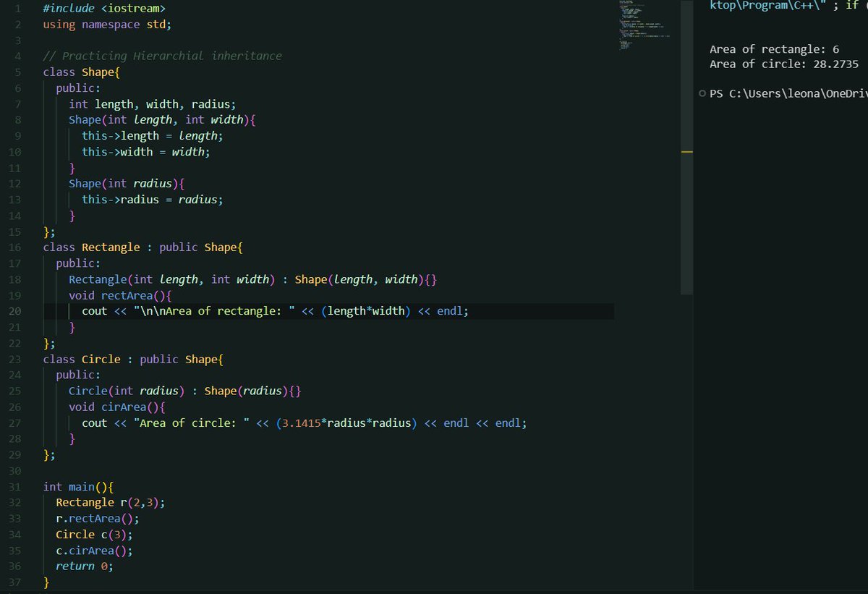Click line number 20 in the gutter

(16, 311)
